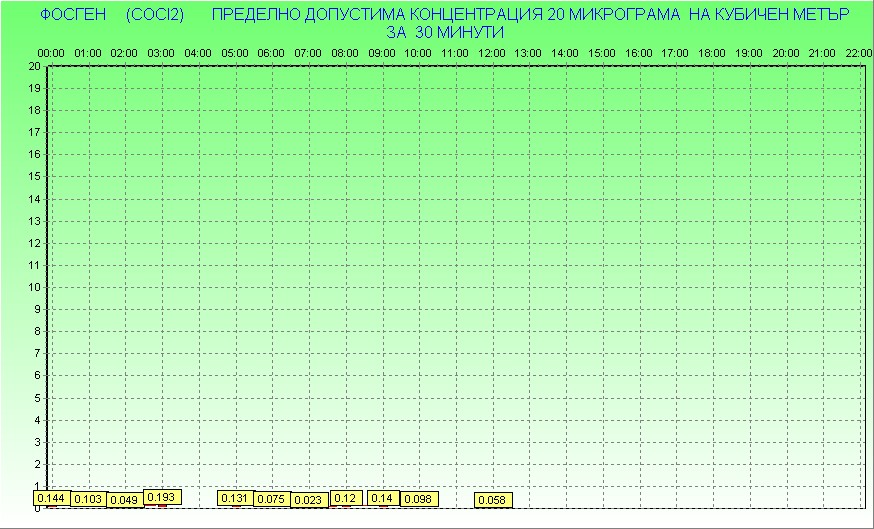Click the 17:00 time axis label
This screenshot has width=874, height=529.
click(675, 53)
